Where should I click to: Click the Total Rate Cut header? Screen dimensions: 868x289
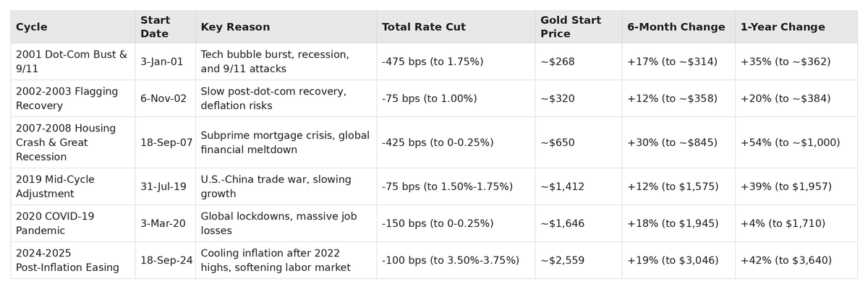(x=423, y=27)
